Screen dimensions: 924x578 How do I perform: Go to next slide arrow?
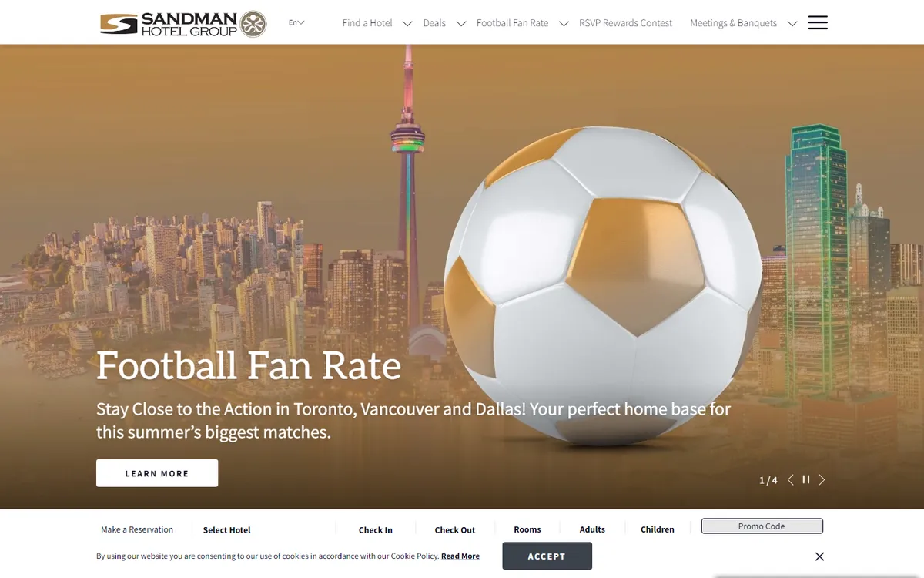(822, 479)
